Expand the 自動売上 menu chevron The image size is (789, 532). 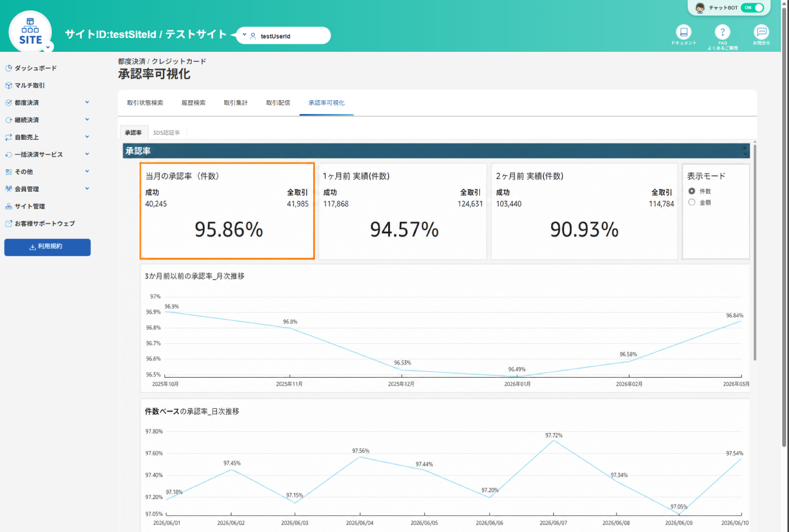87,137
